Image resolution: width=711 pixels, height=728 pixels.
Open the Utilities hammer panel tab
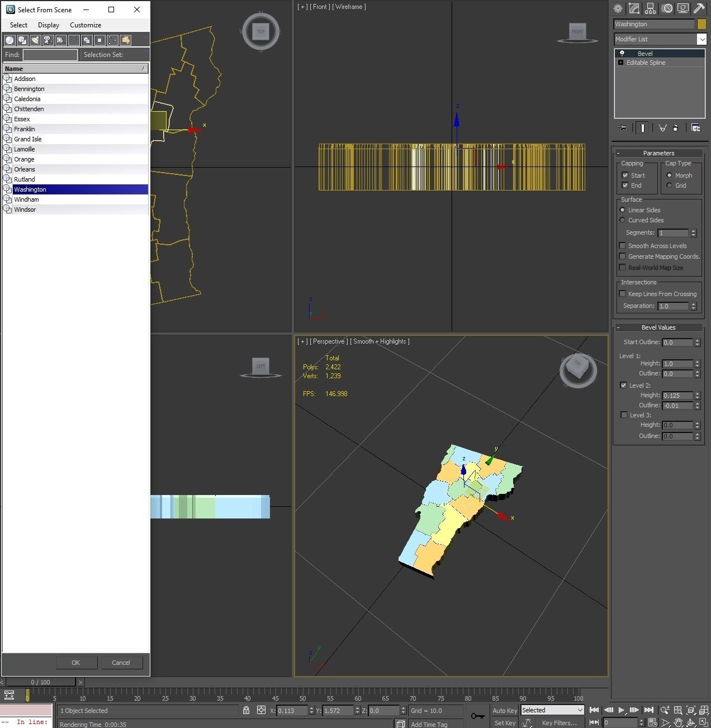click(x=699, y=8)
